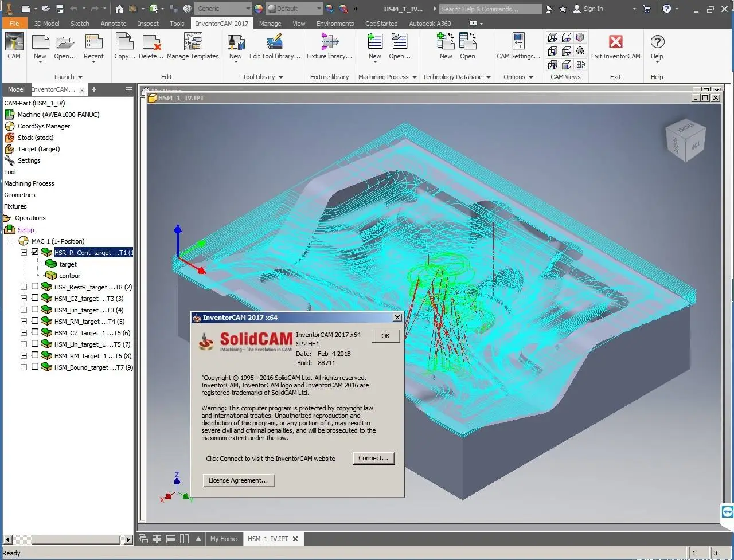Click OK in the InventorCAM about dialog

[385, 336]
